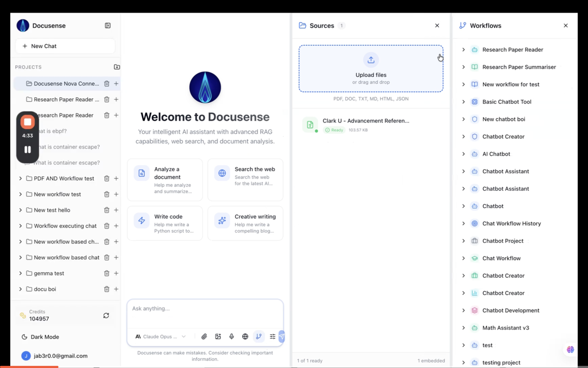The image size is (588, 368).
Task: Refresh the credits balance
Action: tap(106, 315)
